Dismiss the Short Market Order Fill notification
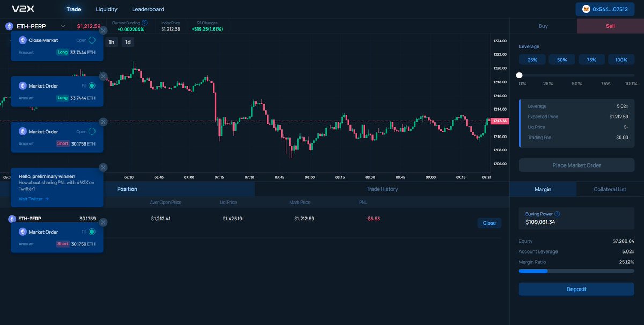The image size is (644, 325). [103, 222]
